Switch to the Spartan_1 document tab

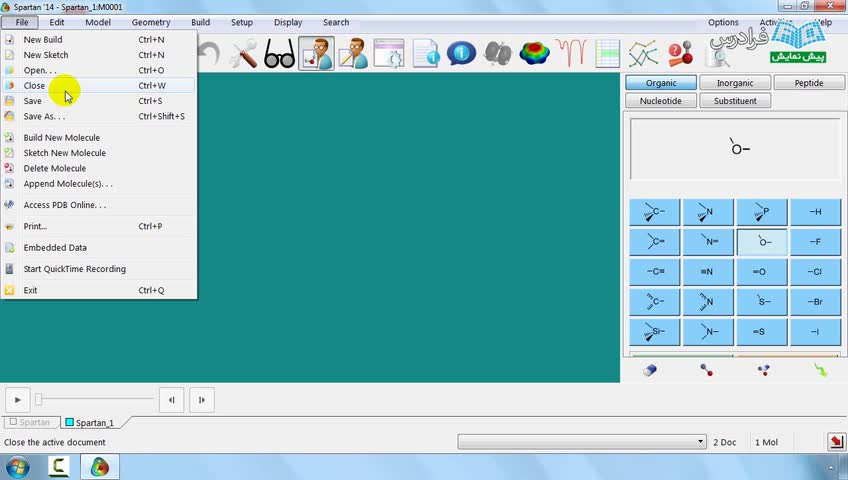(95, 423)
